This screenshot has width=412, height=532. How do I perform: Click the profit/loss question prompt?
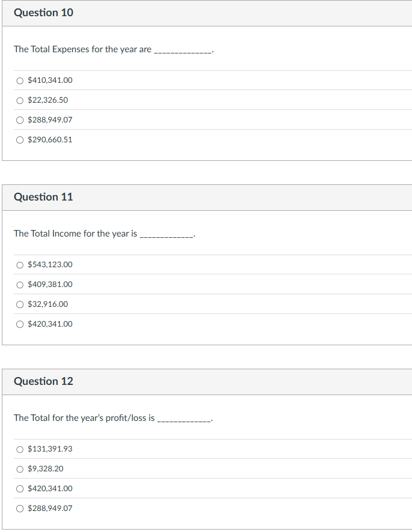point(84,418)
